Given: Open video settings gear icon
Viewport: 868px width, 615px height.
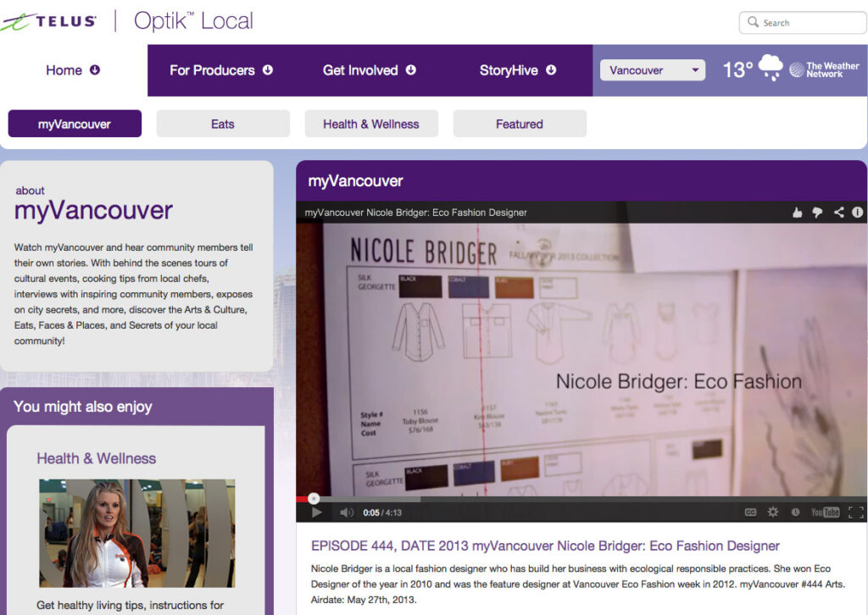Looking at the screenshot, I should [773, 512].
